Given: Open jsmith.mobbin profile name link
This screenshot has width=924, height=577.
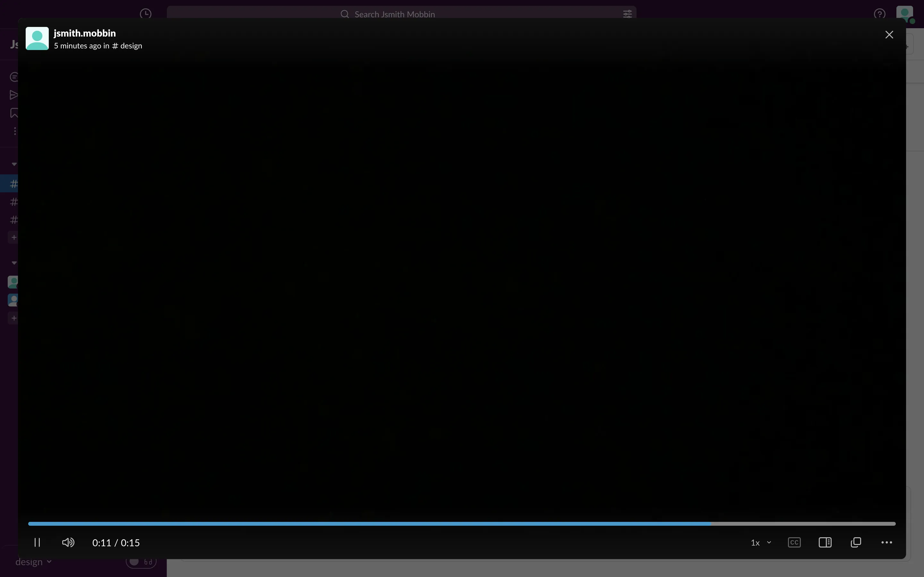Looking at the screenshot, I should click(x=84, y=33).
